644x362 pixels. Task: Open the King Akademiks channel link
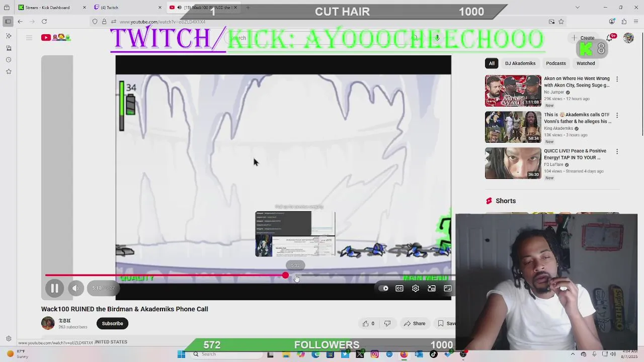[x=558, y=128]
